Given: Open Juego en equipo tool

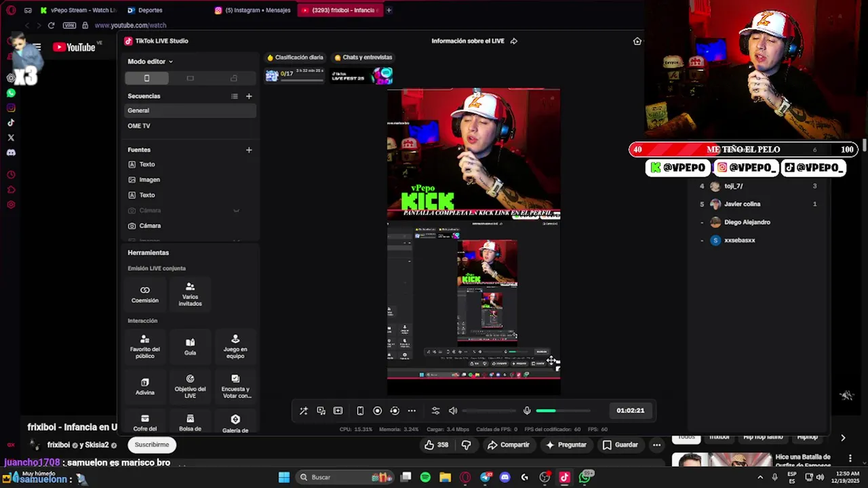Looking at the screenshot, I should point(235,346).
